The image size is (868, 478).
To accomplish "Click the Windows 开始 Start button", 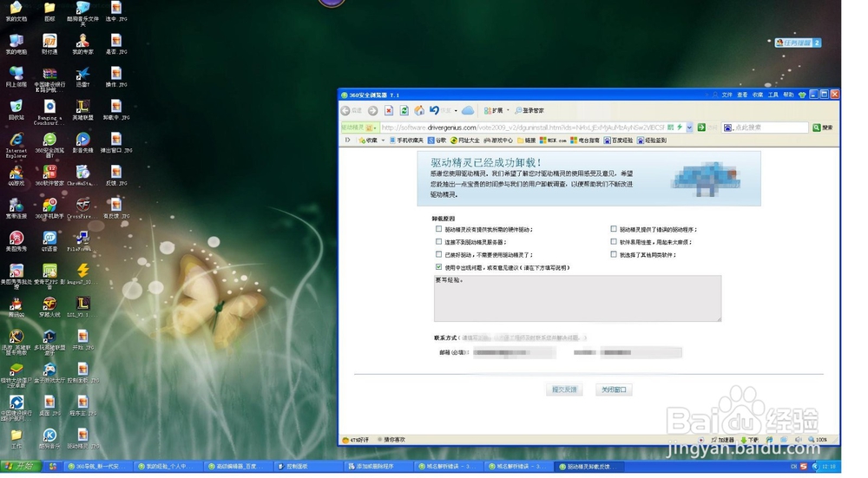I will [x=21, y=467].
